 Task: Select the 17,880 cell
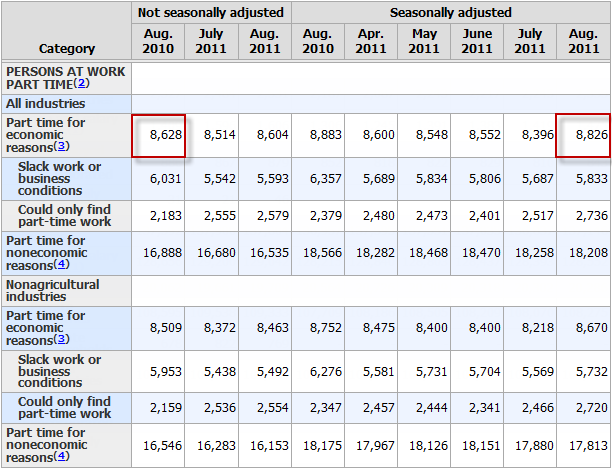pos(530,445)
